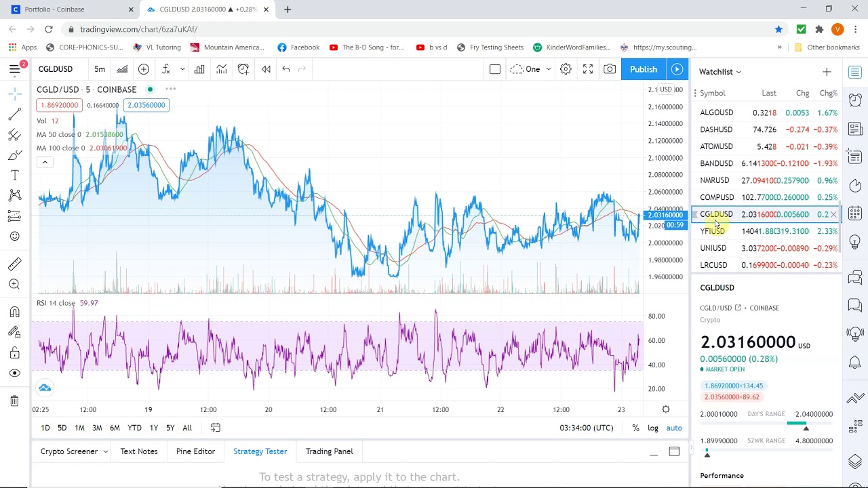
Task: Remove CGLDUSD from watchlist
Action: point(833,214)
